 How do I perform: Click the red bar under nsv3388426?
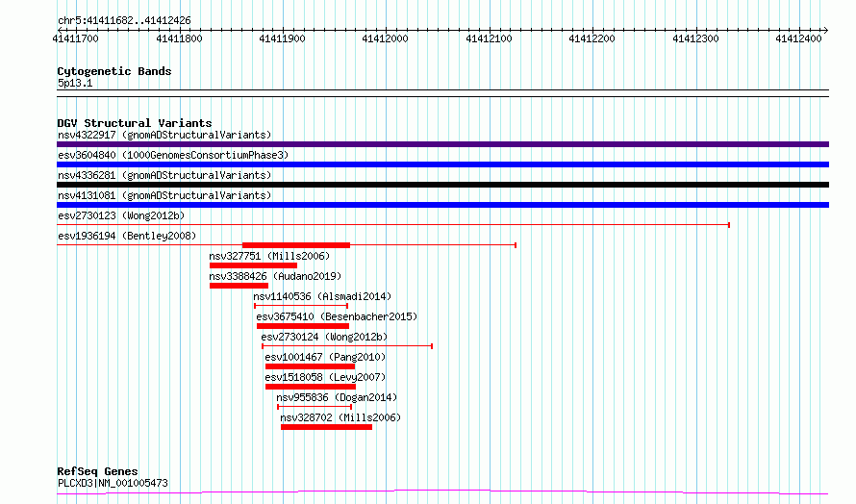pyautogui.click(x=239, y=286)
